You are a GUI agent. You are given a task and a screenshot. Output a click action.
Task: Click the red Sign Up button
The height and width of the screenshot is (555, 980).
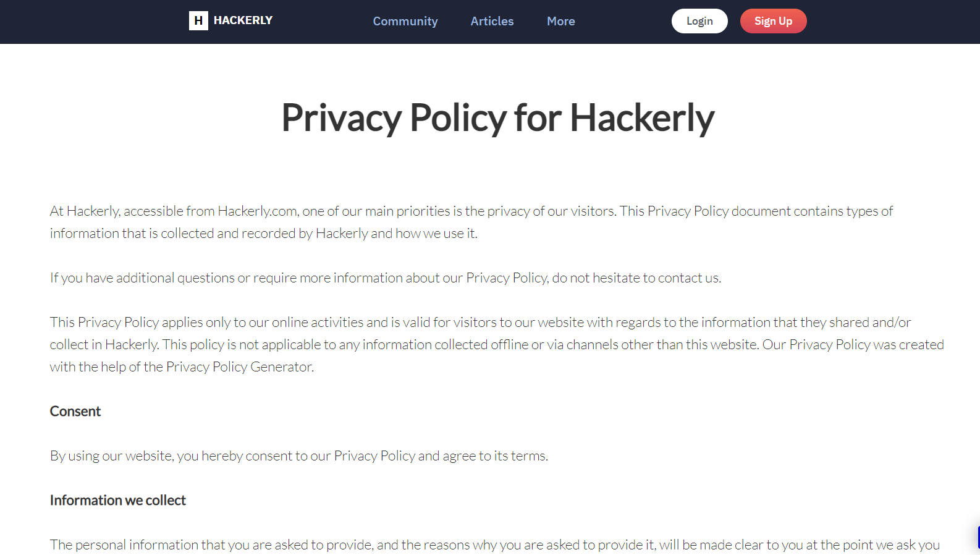[773, 21]
